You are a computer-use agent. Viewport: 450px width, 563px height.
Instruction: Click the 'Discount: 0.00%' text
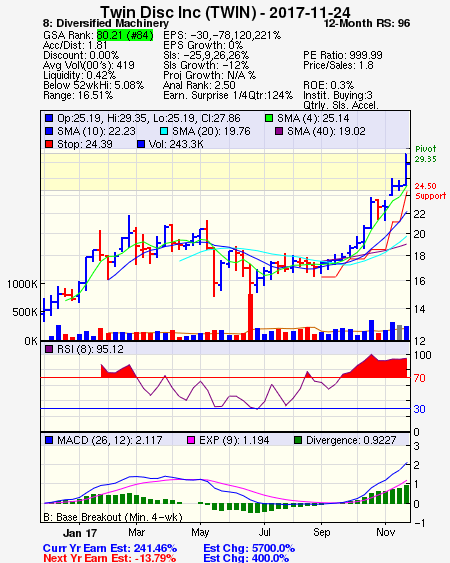[x=81, y=55]
